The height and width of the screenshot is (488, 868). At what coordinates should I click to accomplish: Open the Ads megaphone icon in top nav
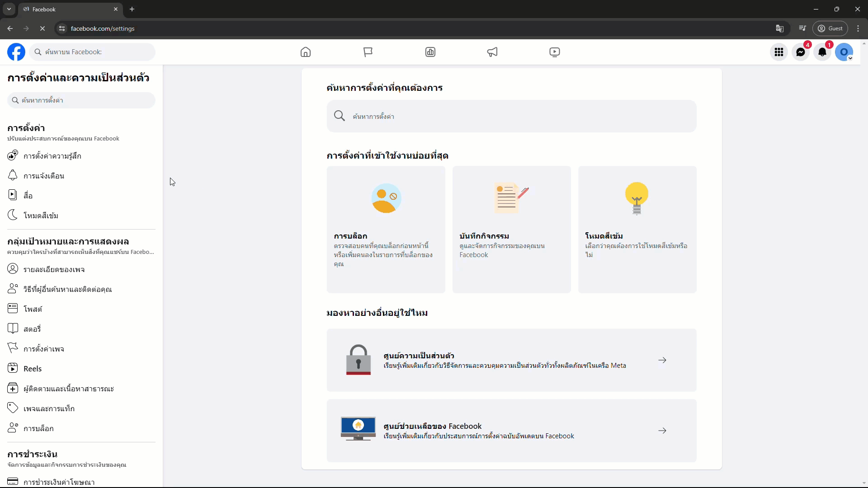(x=492, y=52)
